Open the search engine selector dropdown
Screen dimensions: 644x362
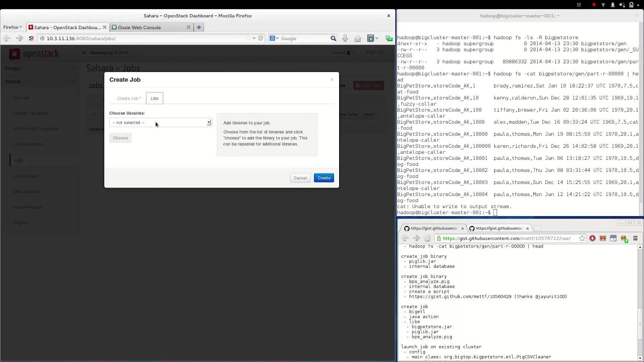coord(274,38)
